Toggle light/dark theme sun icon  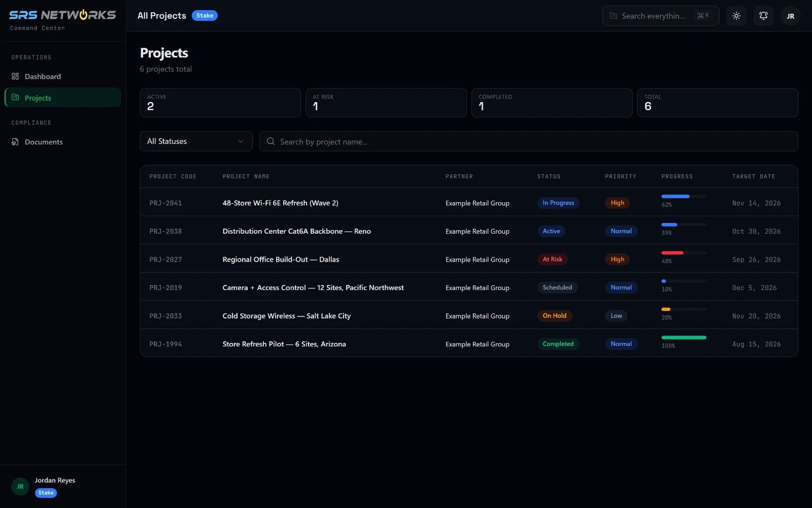(736, 16)
